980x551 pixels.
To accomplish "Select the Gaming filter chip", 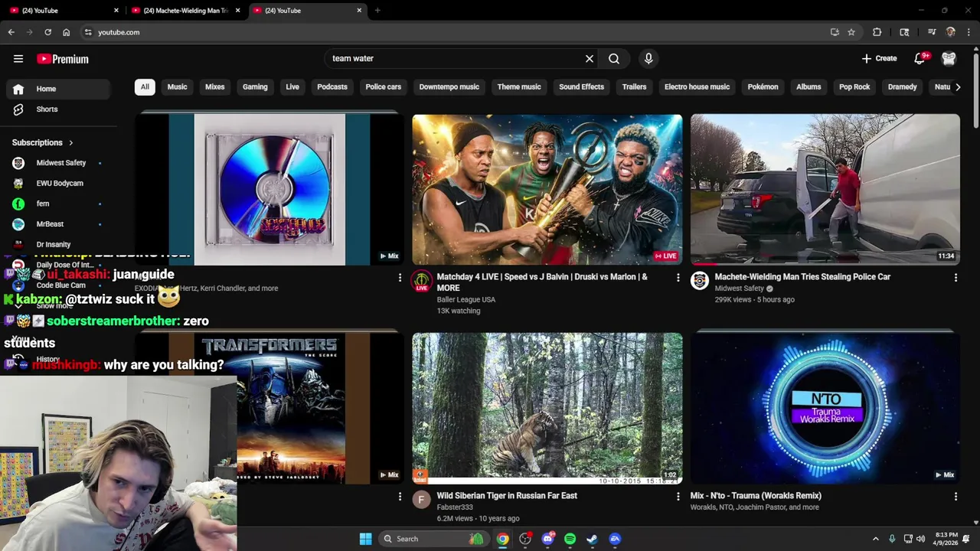I will 255,86.
